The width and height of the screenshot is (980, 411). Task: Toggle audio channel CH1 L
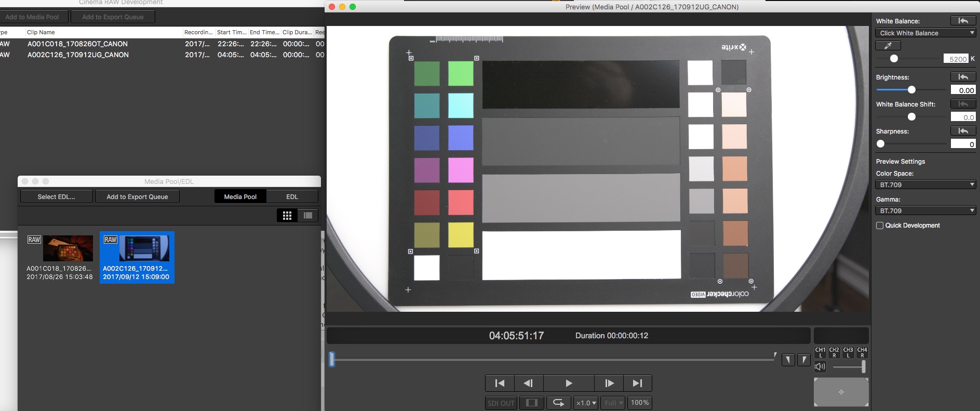(x=821, y=352)
